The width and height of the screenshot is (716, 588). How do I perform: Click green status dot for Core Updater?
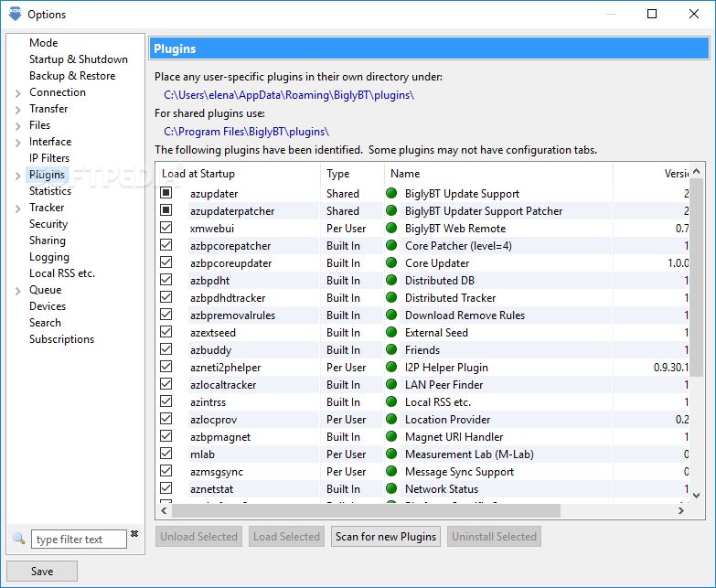point(391,262)
